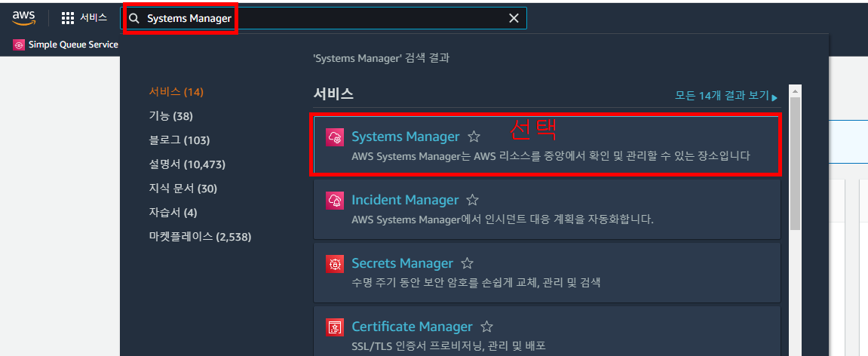Click the Certificate Manager service icon
Viewport: 868px width, 356px height.
[335, 327]
